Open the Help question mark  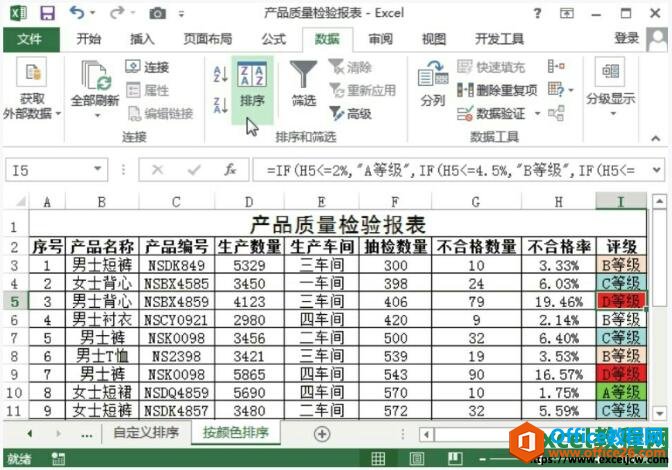point(537,13)
